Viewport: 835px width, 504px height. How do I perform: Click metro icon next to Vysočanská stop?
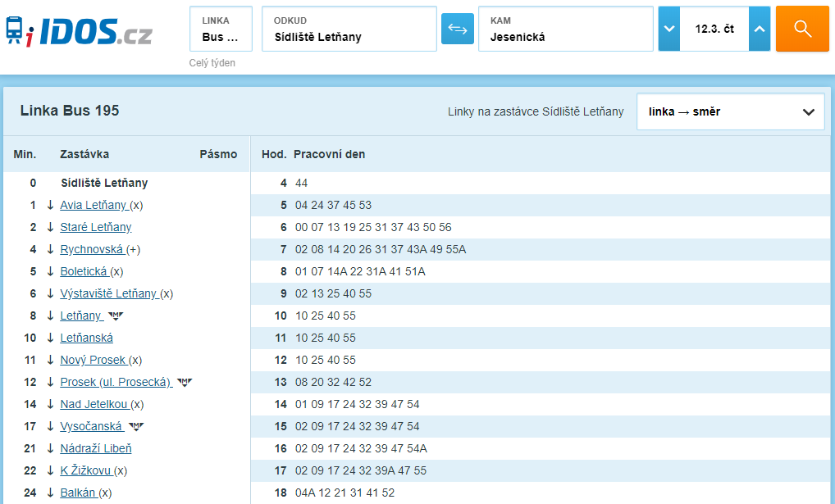(136, 427)
